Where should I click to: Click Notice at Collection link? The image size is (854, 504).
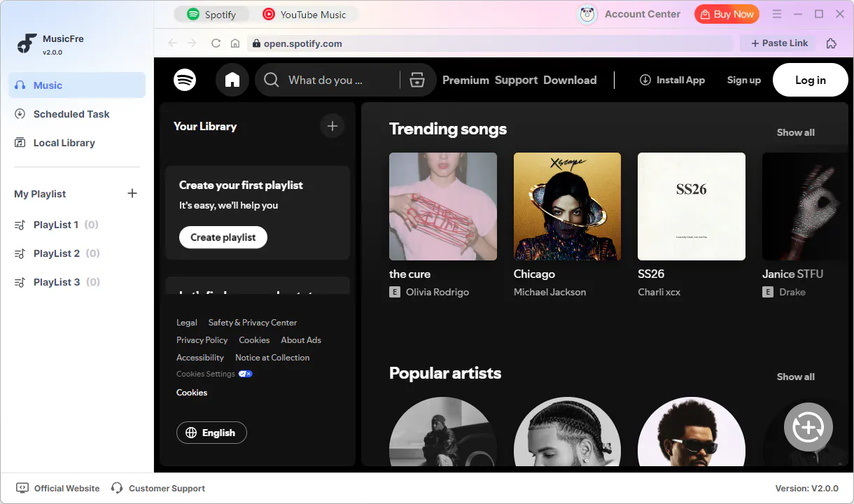[272, 358]
